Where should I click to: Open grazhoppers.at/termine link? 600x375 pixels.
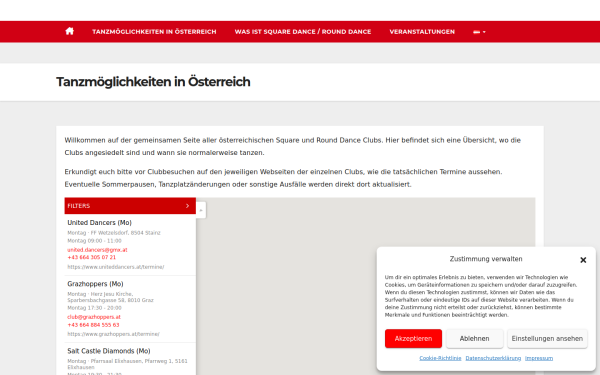[113, 334]
